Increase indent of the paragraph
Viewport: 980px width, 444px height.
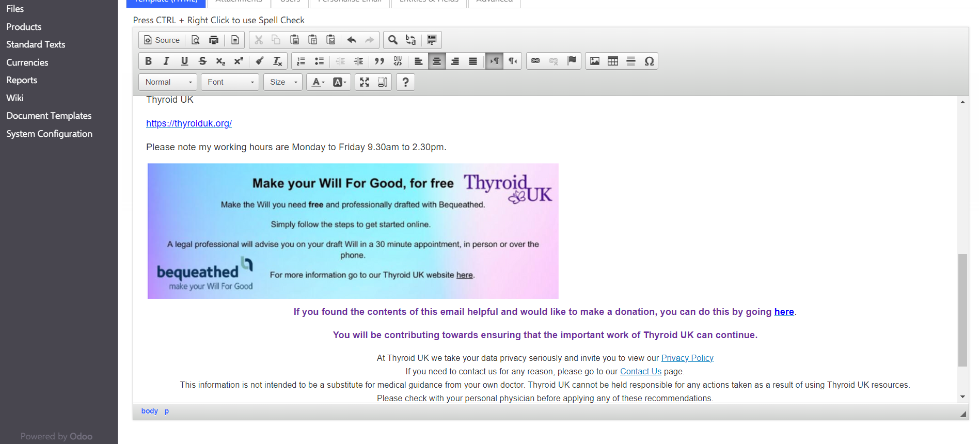pyautogui.click(x=358, y=61)
